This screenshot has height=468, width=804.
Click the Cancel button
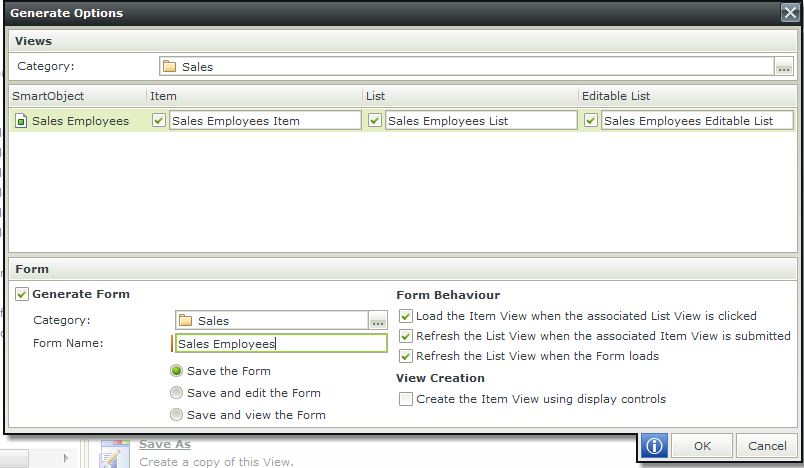(x=767, y=445)
